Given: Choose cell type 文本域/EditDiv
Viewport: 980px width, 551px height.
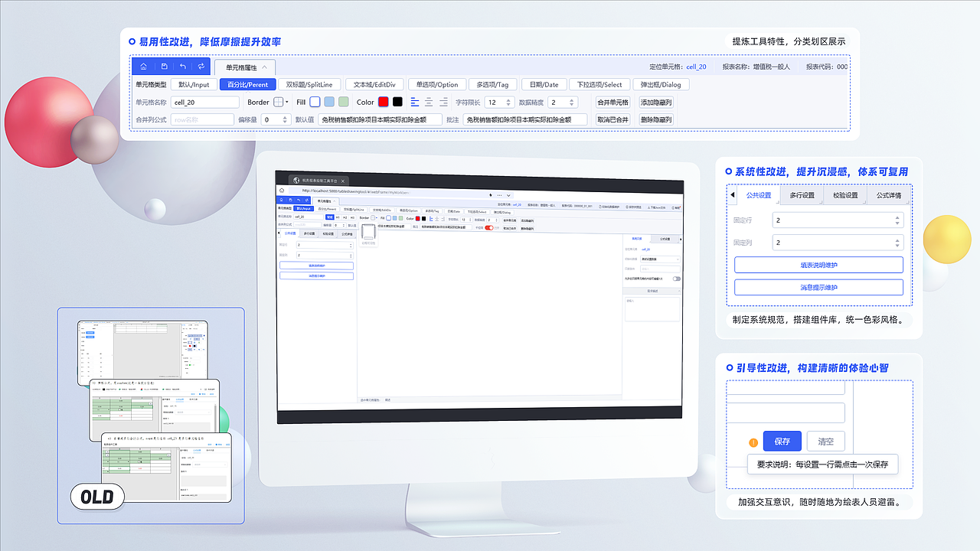Looking at the screenshot, I should point(373,84).
